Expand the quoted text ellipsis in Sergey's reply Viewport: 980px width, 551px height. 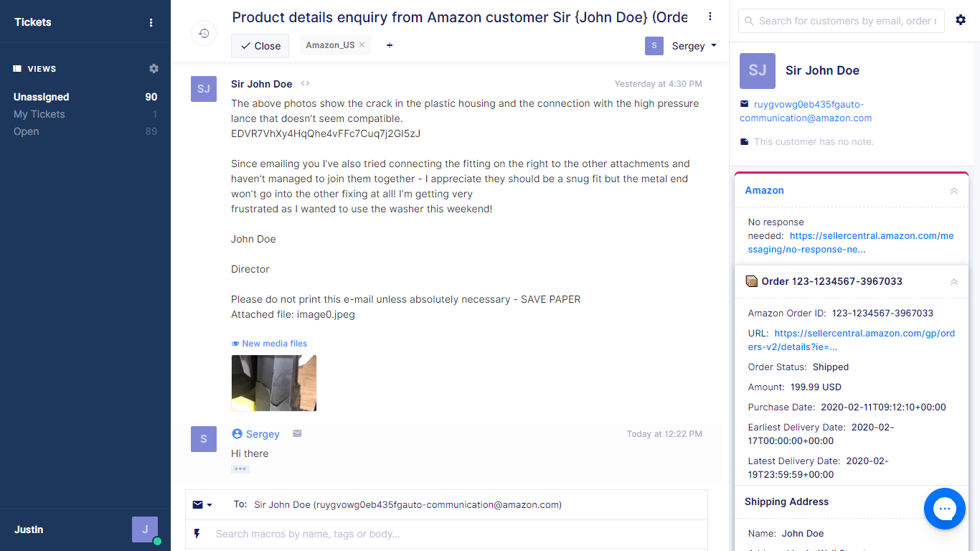pos(240,469)
